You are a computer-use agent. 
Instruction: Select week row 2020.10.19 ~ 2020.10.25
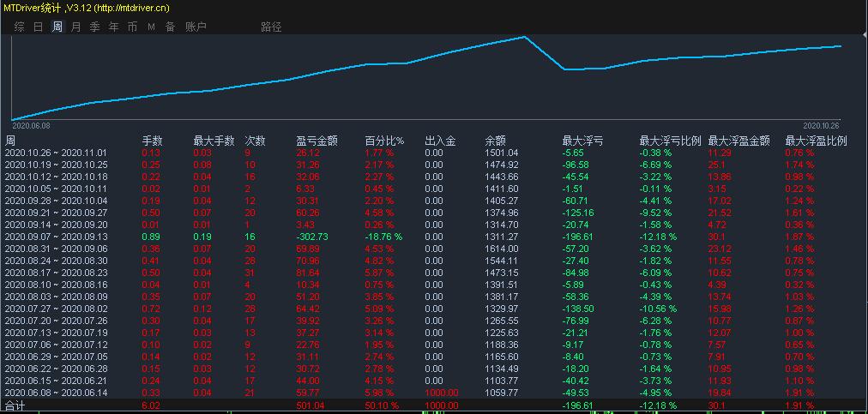point(434,165)
